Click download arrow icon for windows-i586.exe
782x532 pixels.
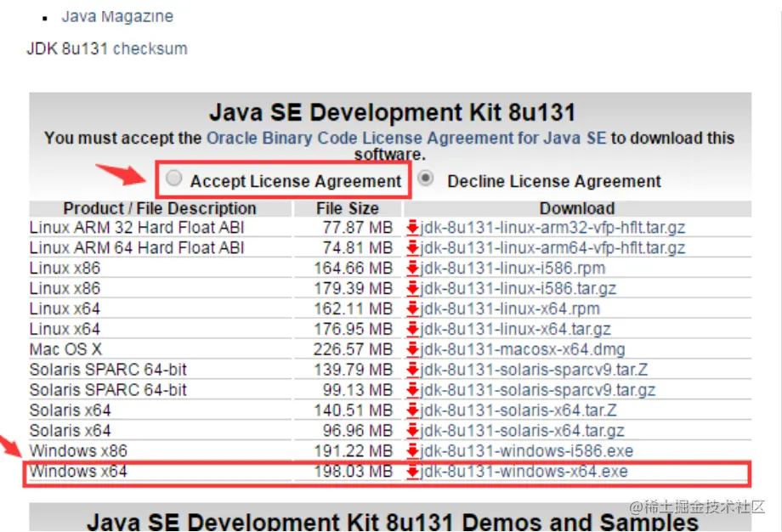click(412, 450)
